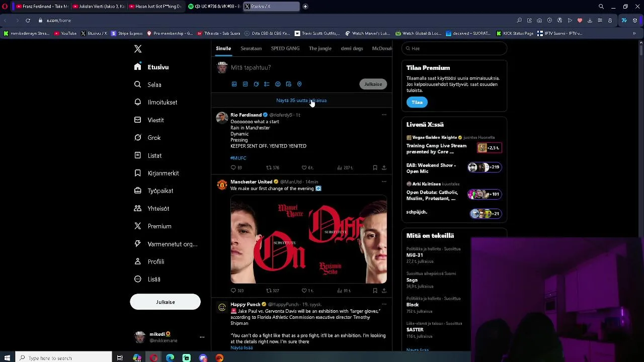Open #MUFC hashtag link
This screenshot has height=362, width=644.
click(x=238, y=158)
